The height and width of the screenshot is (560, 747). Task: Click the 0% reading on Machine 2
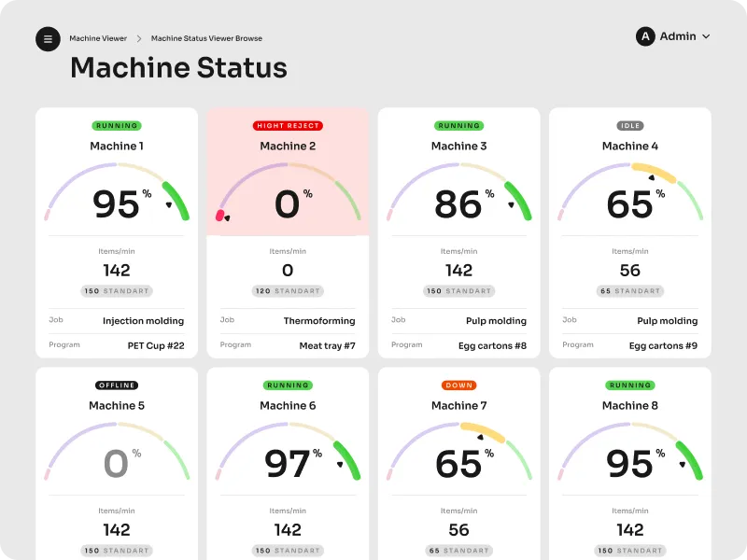coord(293,203)
